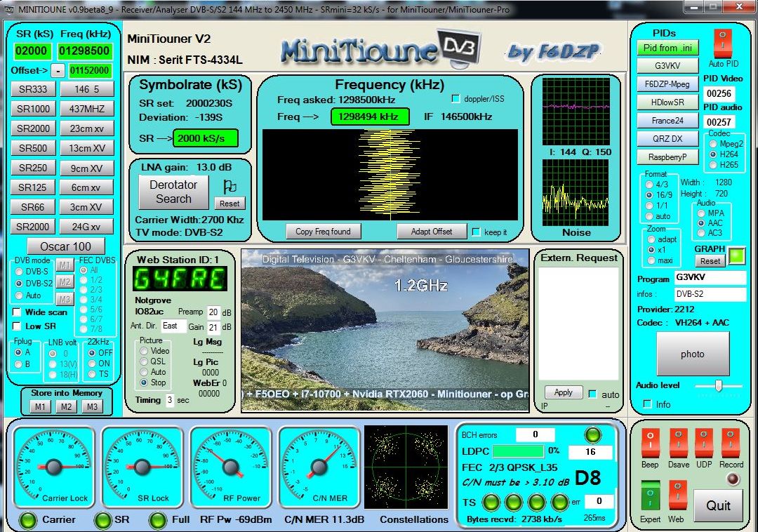Click Reset under the GRAPH label
758x532 pixels.
[710, 261]
